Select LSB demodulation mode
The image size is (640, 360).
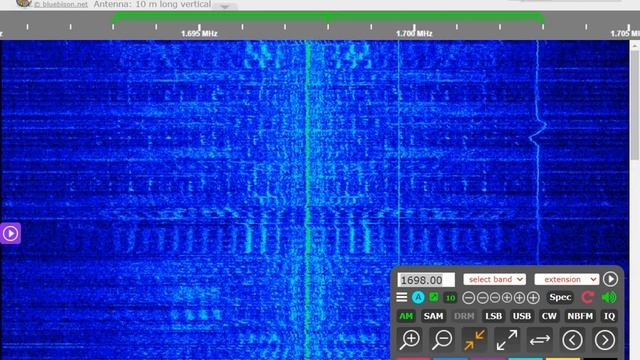[493, 316]
